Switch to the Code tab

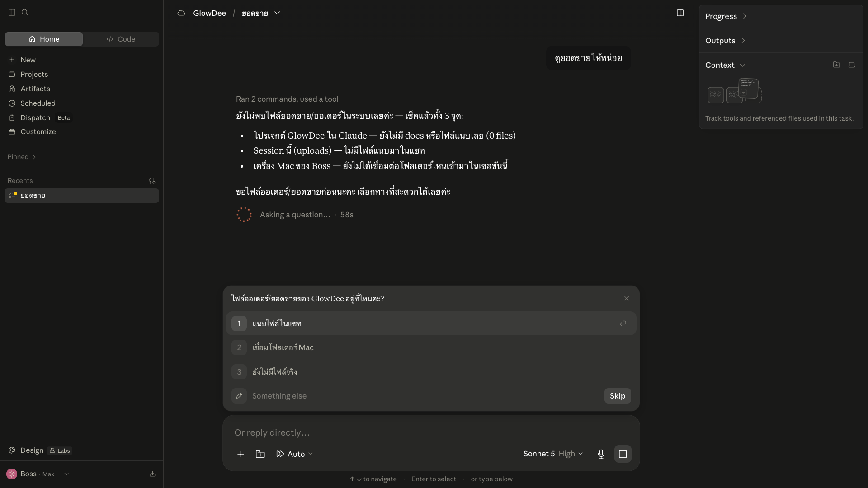click(121, 39)
